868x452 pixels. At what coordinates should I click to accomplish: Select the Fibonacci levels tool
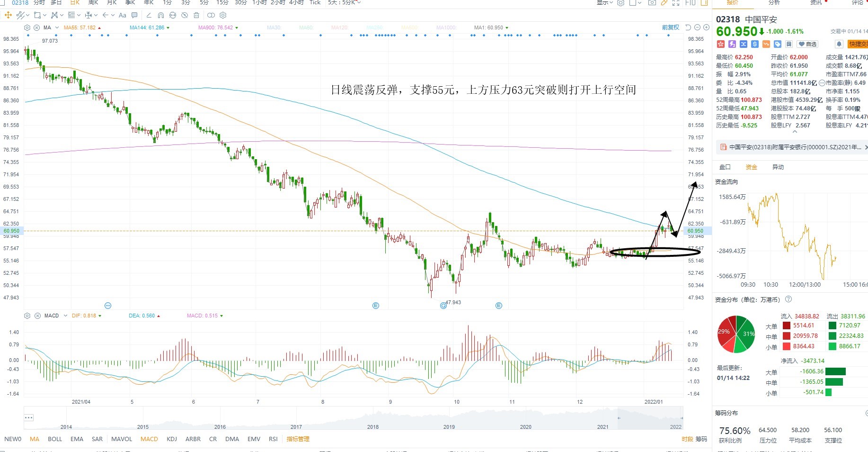pos(71,15)
